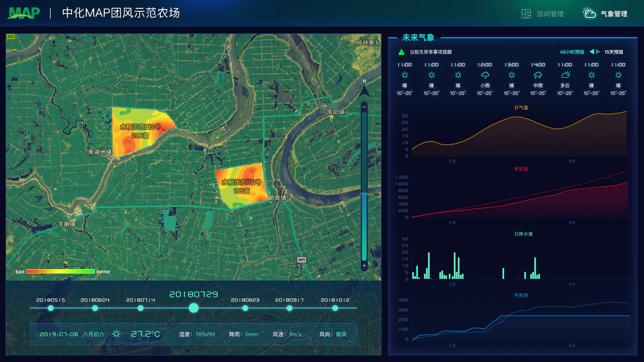Image resolution: width=644 pixels, height=362 pixels.
Task: Zoom out the map with minus button
Action: [364, 107]
